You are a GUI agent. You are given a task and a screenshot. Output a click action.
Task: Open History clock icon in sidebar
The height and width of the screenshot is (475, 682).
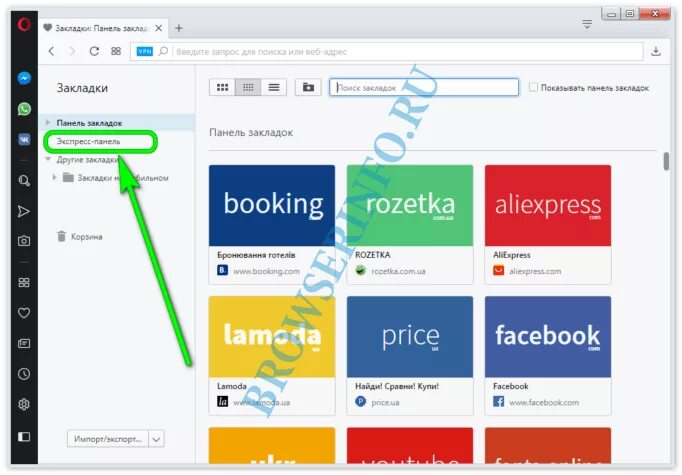click(24, 374)
